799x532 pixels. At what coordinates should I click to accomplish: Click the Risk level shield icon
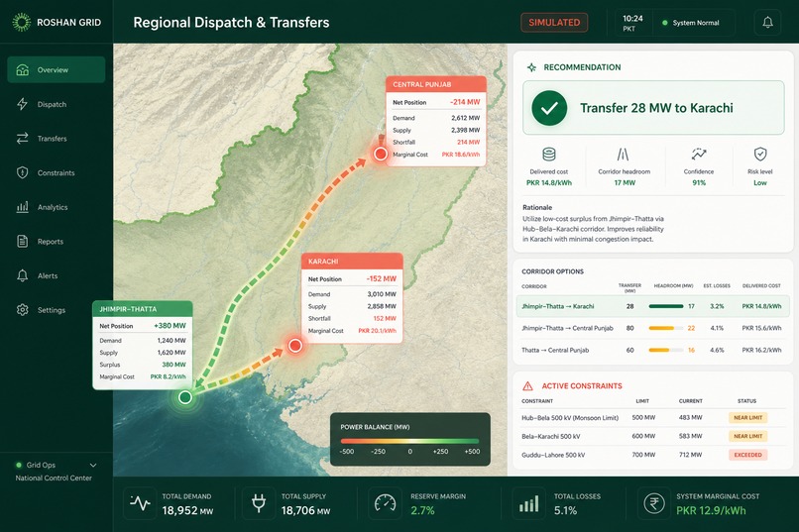pos(760,154)
